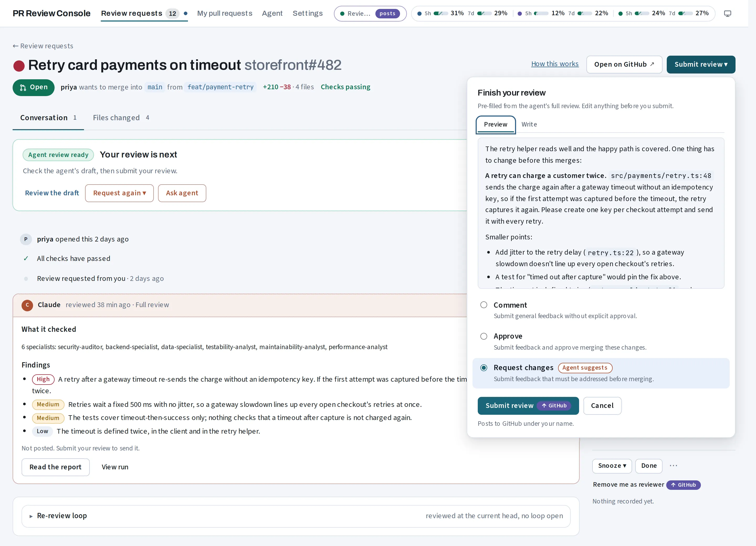Open the three-dots more menu next to Done

tap(673, 466)
